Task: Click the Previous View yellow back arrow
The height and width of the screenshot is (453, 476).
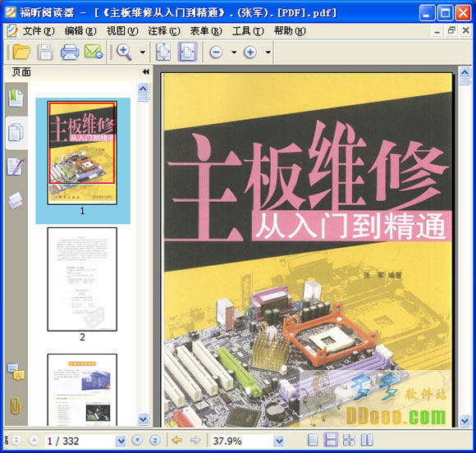Action: [177, 440]
